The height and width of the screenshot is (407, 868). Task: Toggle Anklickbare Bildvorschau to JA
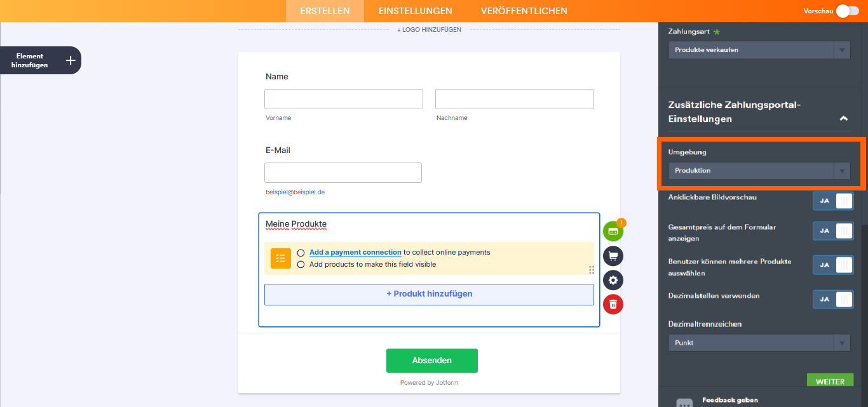pyautogui.click(x=833, y=201)
